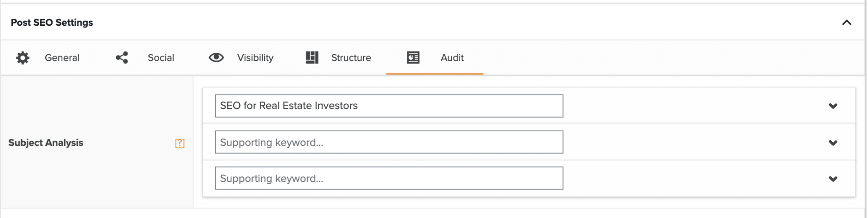Switch to the General tab label
The width and height of the screenshot is (868, 218).
click(62, 58)
